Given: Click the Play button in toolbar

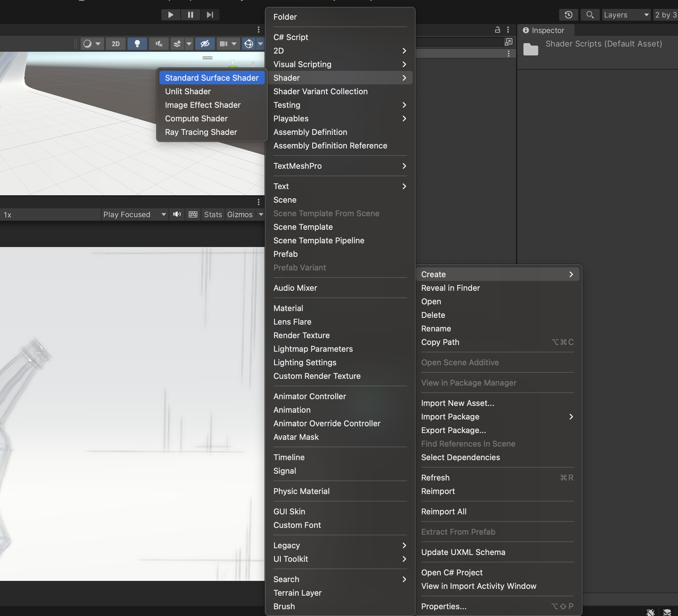Looking at the screenshot, I should 171,15.
